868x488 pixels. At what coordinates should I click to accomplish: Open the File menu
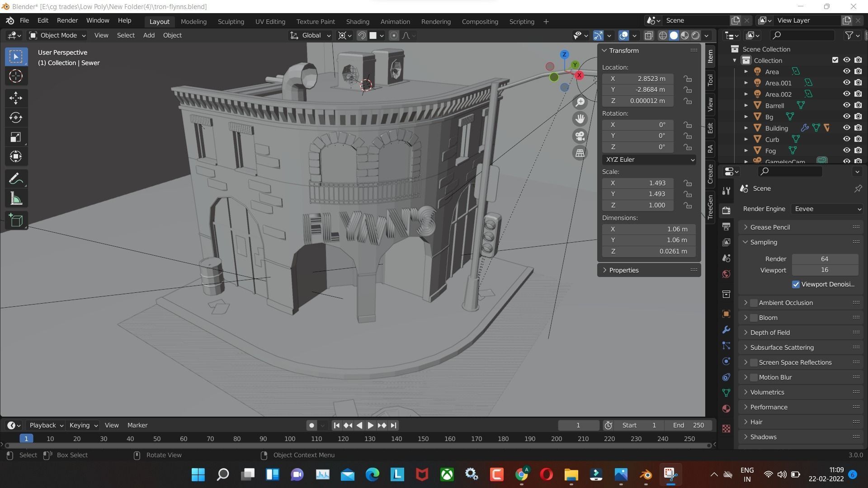[24, 21]
